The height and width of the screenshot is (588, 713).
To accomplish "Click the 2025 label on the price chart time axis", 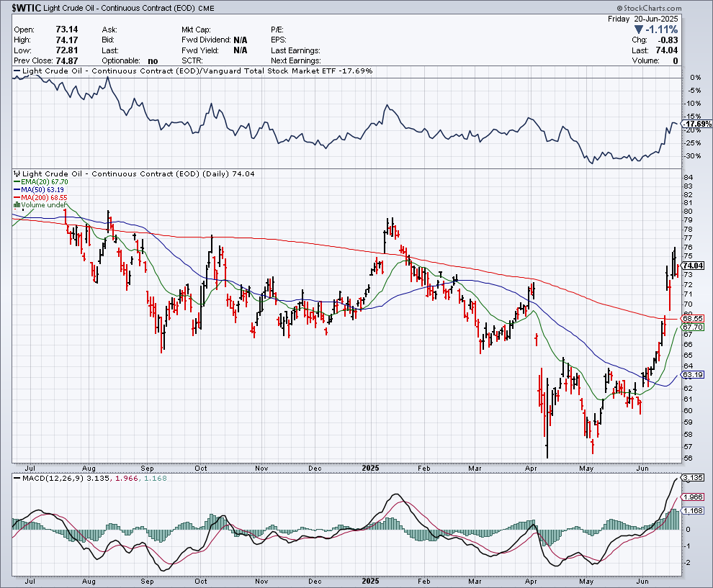I will (x=371, y=468).
